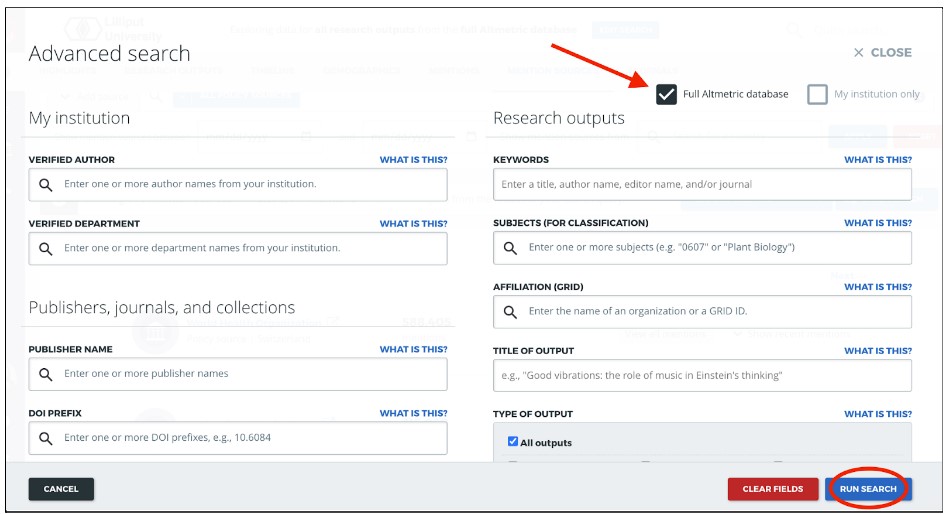Focus the Keywords input field
Viewport: 946px width, 514px height.
[x=702, y=185]
